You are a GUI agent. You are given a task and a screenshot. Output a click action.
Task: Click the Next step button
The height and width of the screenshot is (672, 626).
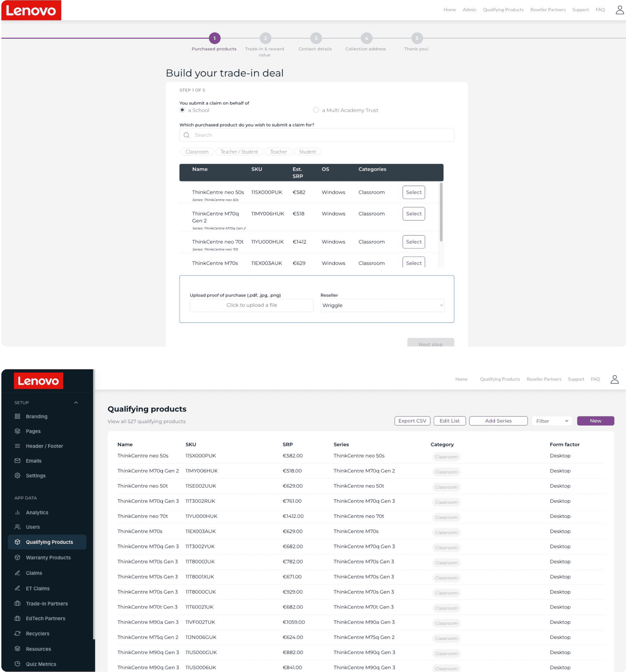click(431, 343)
